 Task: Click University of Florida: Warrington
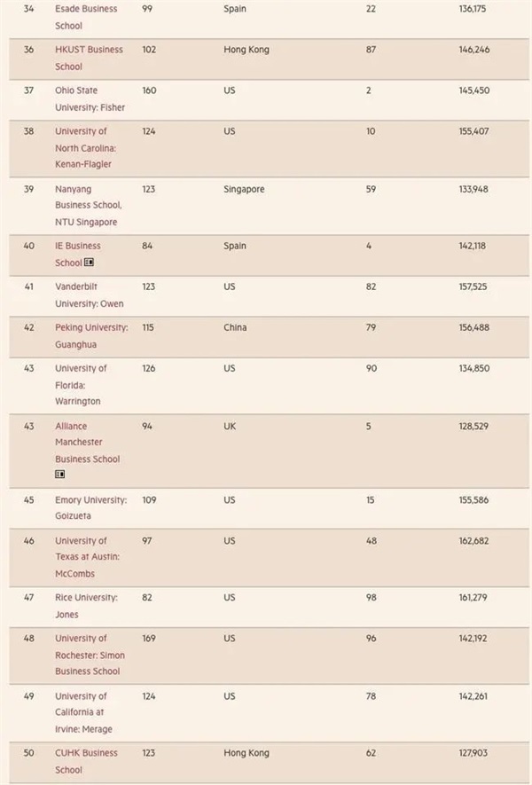pos(81,384)
